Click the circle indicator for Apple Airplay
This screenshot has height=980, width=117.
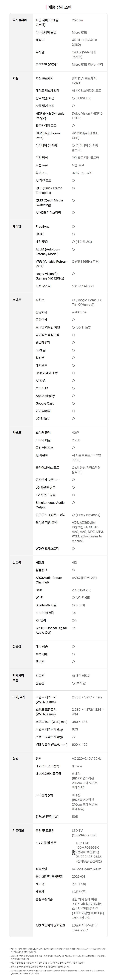click(x=73, y=396)
